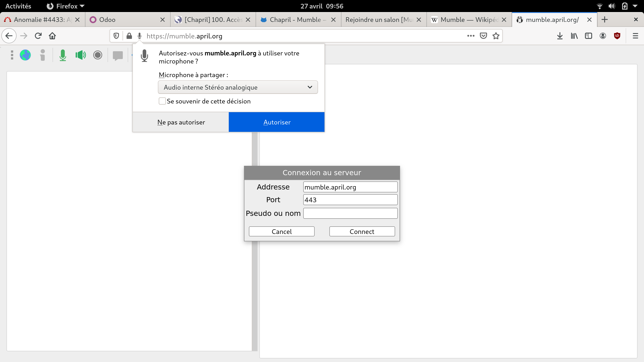Open the 'Audio interne Stéréo analogique' dropdown
The image size is (644, 362).
click(238, 87)
